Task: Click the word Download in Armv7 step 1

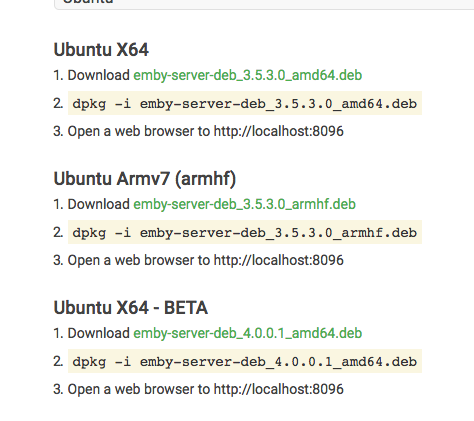Action: 99,204
